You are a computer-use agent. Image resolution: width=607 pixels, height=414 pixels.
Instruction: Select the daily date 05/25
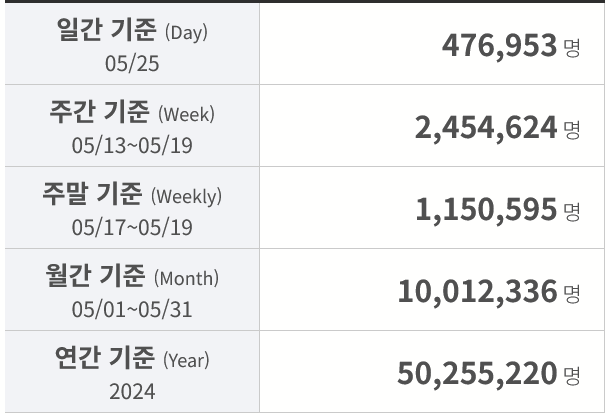[132, 63]
